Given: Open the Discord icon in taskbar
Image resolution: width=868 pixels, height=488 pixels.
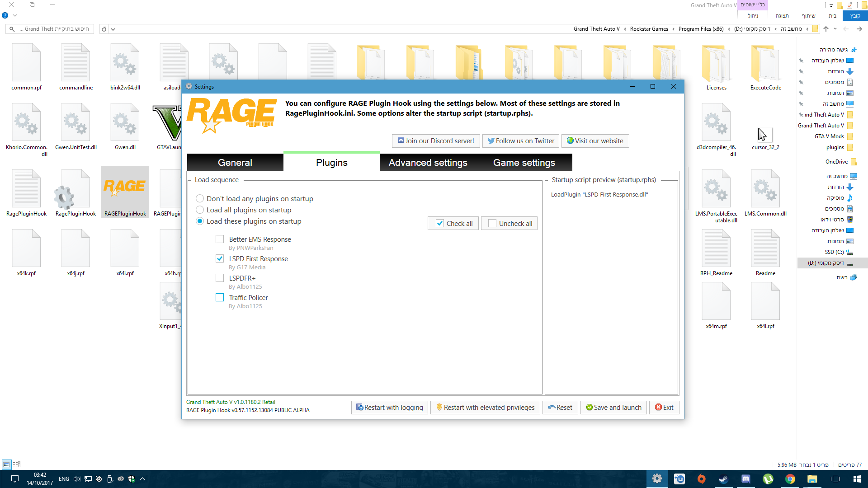Looking at the screenshot, I should coord(745,479).
